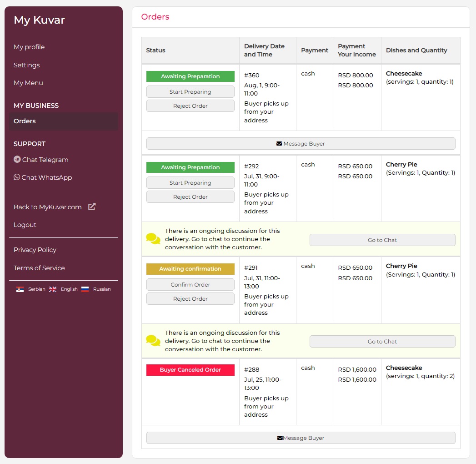
Task: Go to My Menu page
Action: click(x=28, y=83)
